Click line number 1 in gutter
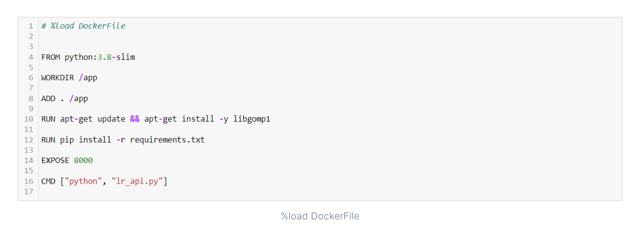 [x=30, y=26]
